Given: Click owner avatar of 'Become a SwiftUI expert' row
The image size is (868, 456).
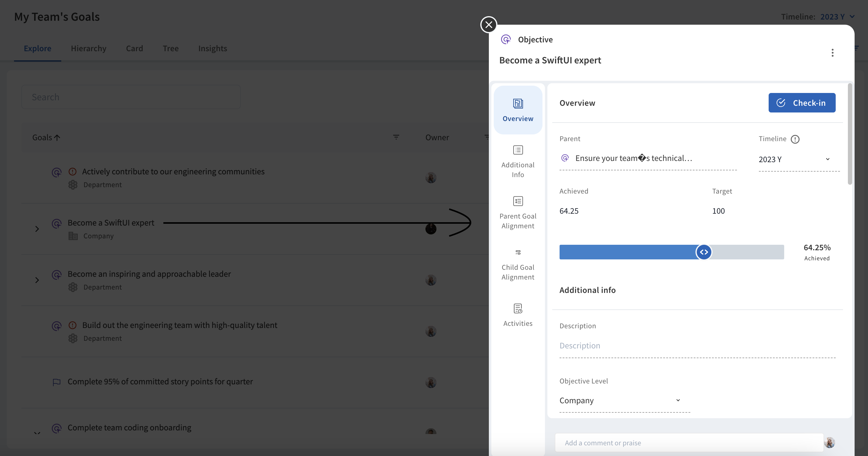Looking at the screenshot, I should coord(431,229).
